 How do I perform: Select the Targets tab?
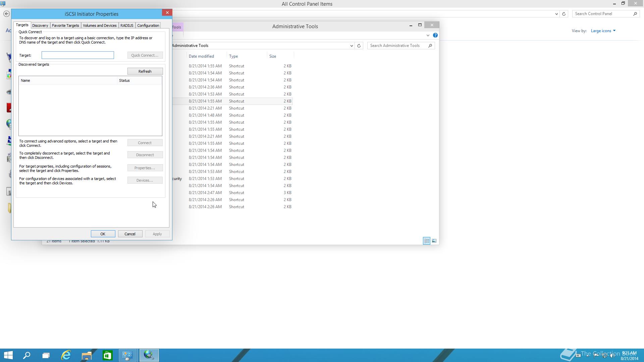22,25
